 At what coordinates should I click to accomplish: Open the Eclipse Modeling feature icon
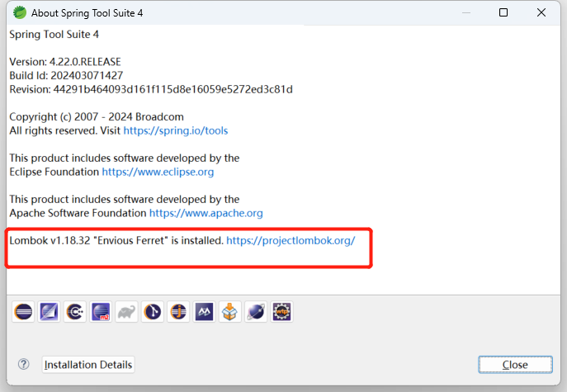point(50,311)
